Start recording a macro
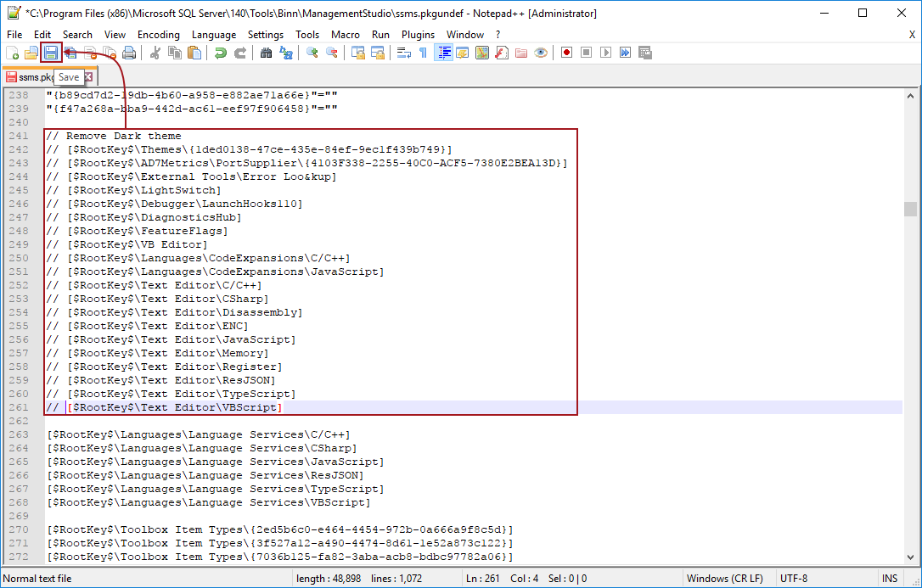This screenshot has width=922, height=588. tap(567, 53)
